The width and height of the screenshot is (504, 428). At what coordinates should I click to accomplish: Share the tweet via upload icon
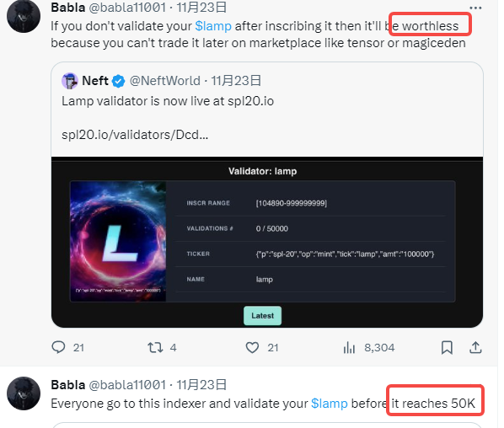coord(475,347)
